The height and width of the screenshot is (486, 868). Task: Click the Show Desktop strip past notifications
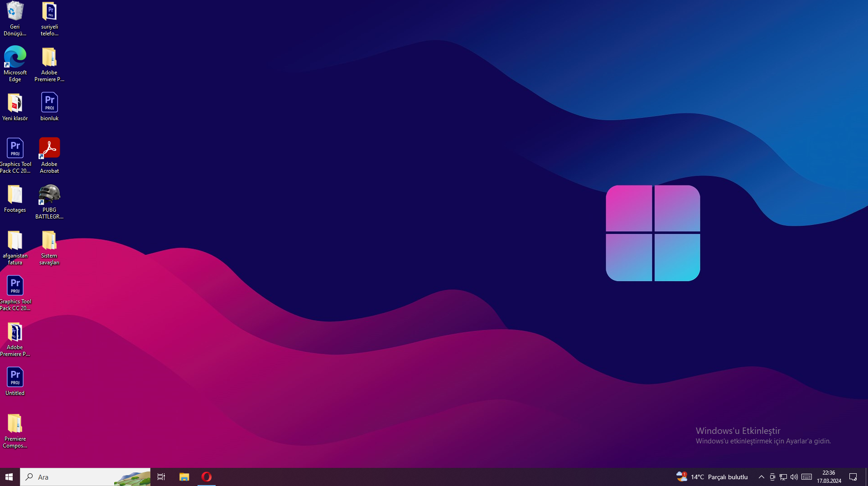(x=866, y=477)
